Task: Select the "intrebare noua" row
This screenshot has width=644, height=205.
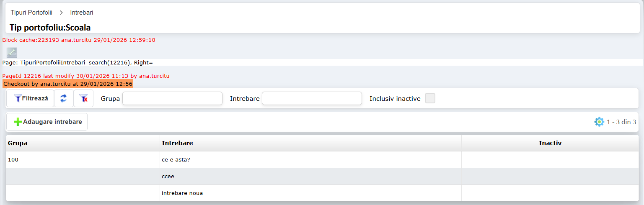Action: click(183, 193)
